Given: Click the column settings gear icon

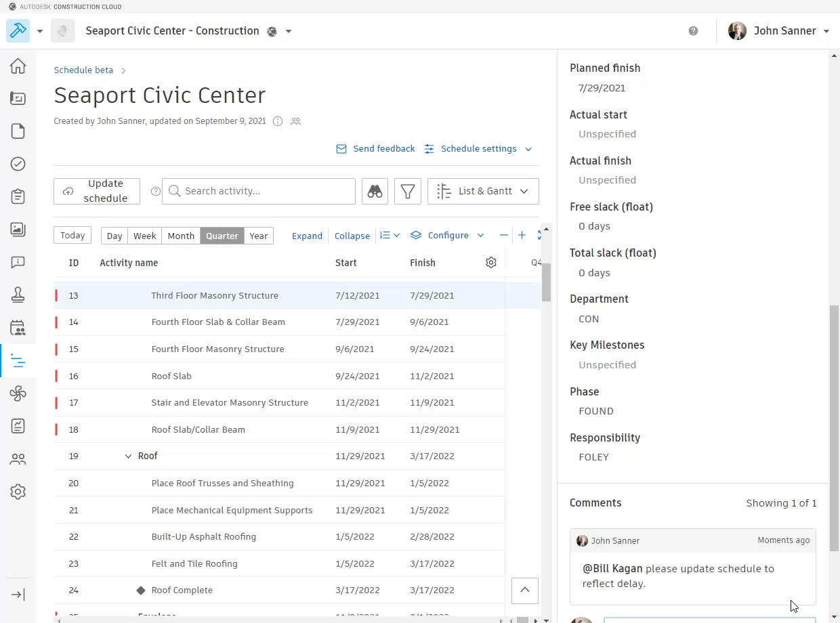Looking at the screenshot, I should 491,263.
